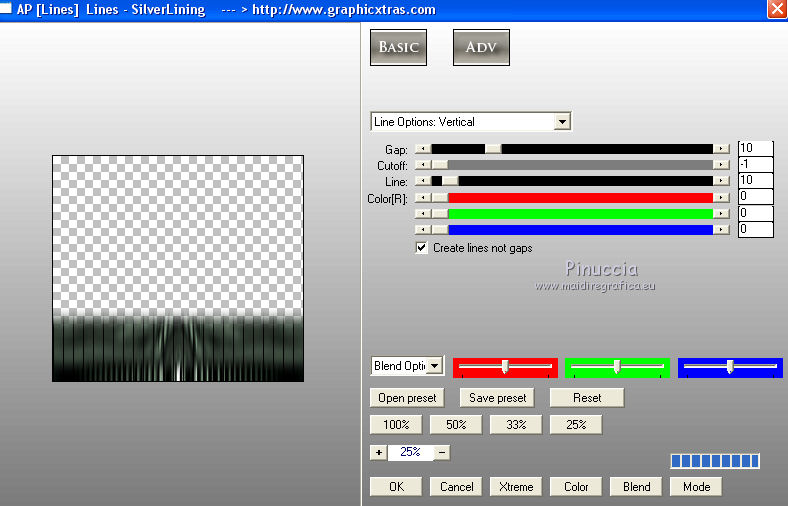Click the blue color slider left arrow
Screen dimensions: 788x506
click(423, 230)
